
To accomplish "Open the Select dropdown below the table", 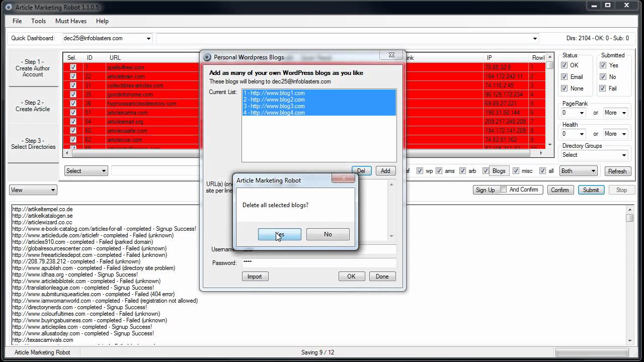I will [x=86, y=171].
